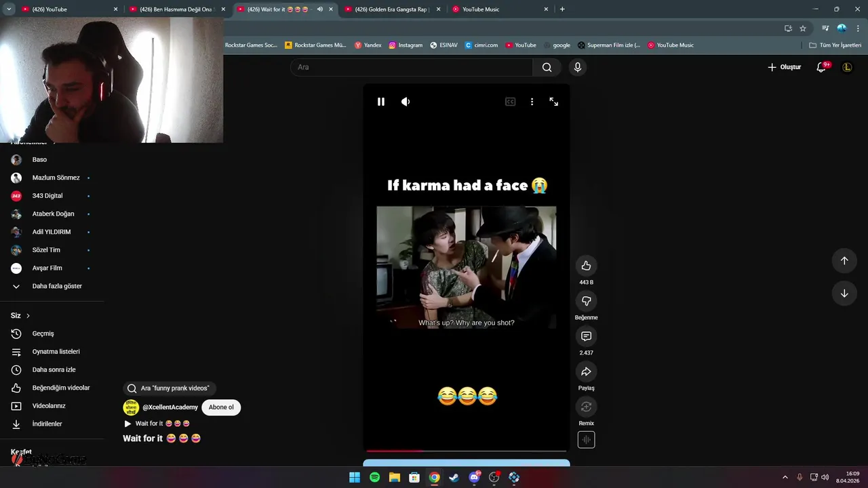868x488 pixels.
Task: Share the Short via Paylaş
Action: tap(586, 371)
